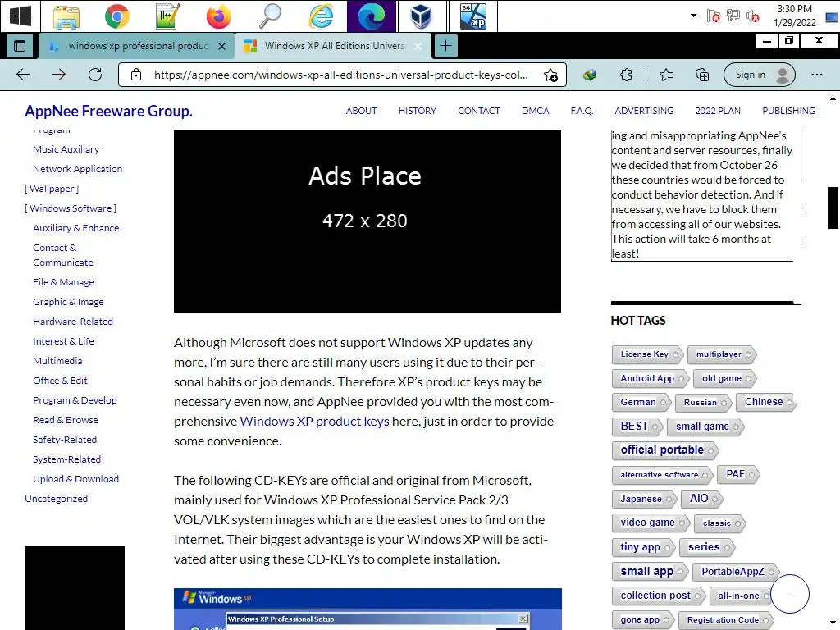
Task: Open Collections panel
Action: tap(702, 75)
